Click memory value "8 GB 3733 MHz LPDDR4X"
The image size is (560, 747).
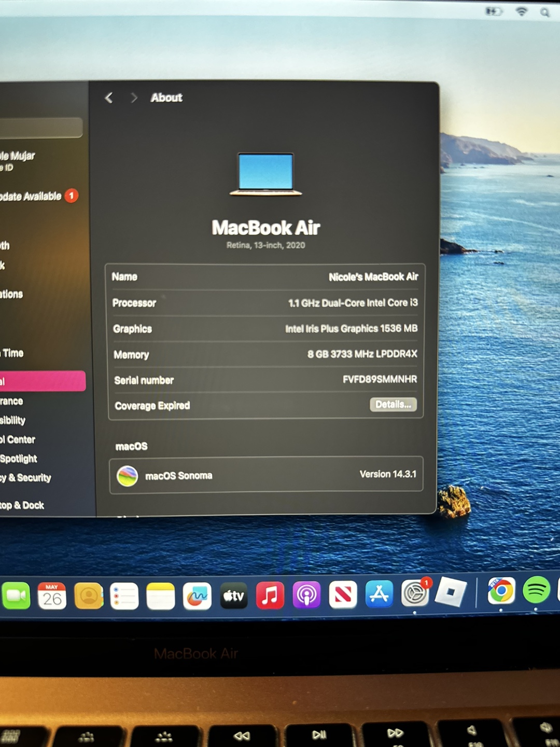[362, 354]
